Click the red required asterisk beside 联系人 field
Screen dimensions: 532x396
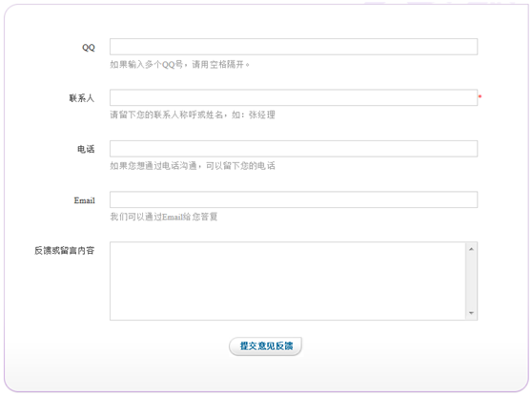click(481, 96)
